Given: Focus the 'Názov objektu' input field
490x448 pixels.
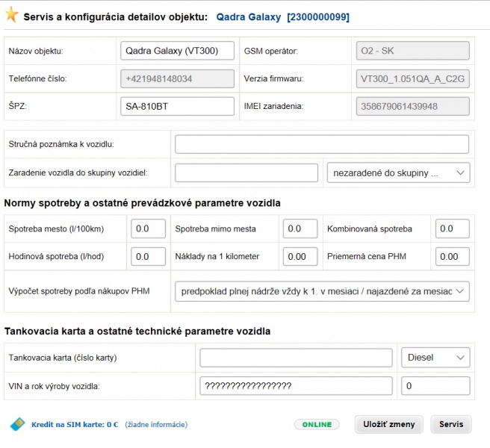Looking at the screenshot, I should [177, 51].
